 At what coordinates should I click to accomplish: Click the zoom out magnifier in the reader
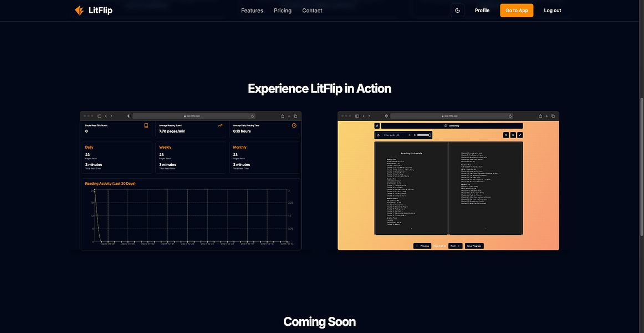[x=513, y=135]
